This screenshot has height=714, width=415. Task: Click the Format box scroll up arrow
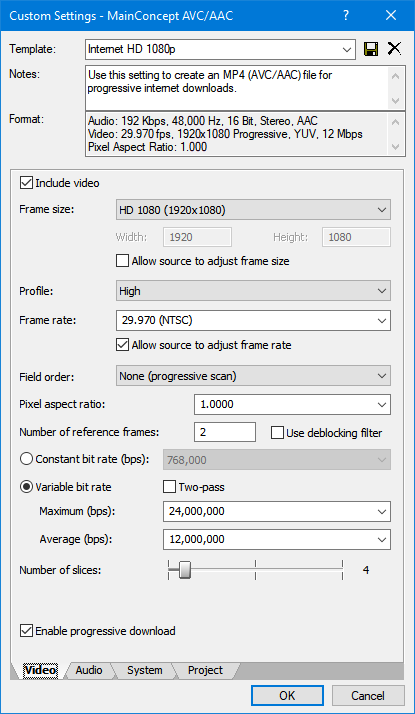pyautogui.click(x=395, y=122)
